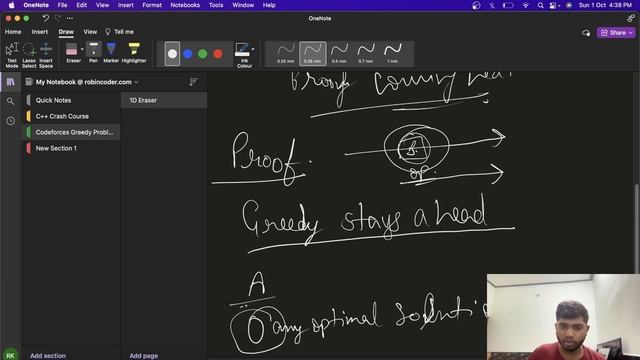Open the Edit menu

click(82, 5)
